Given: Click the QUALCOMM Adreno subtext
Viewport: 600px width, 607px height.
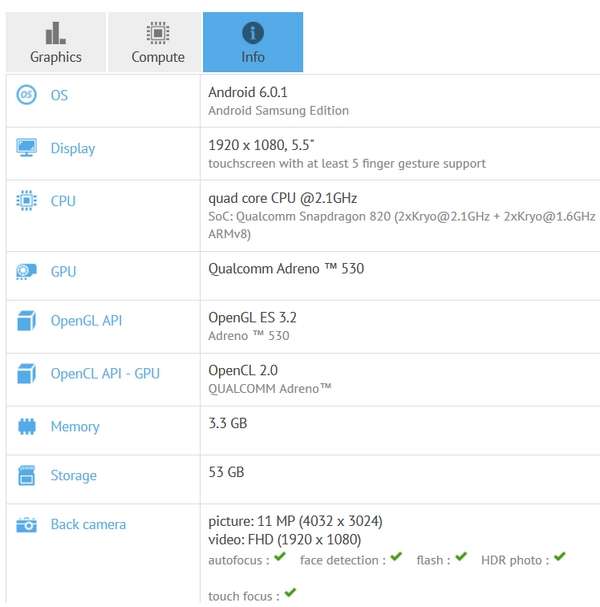Looking at the screenshot, I should (270, 389).
